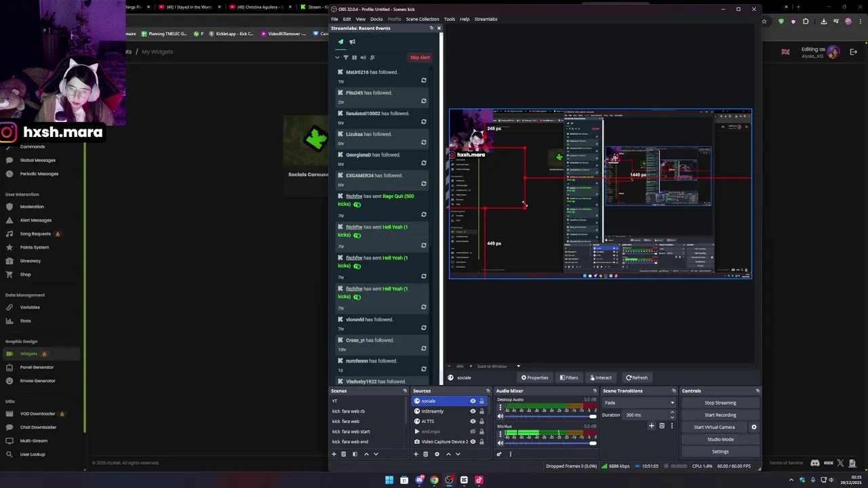Enable Studio Mode in Controls
The image size is (868, 488).
[x=720, y=439]
